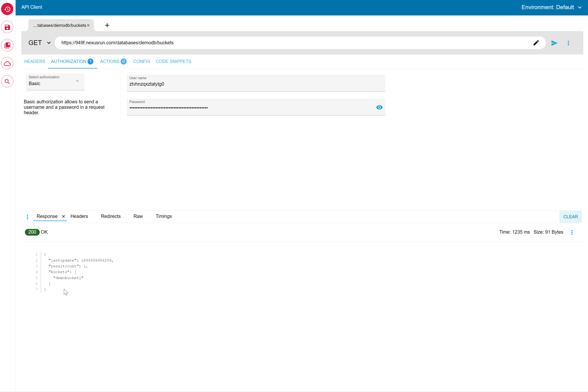588x392 pixels.
Task: Show the Raw response tab
Action: pyautogui.click(x=138, y=216)
